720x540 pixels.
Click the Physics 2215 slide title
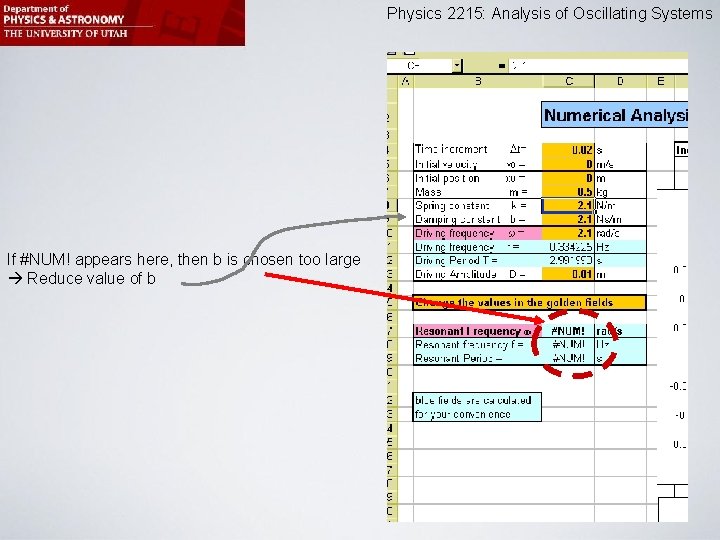pyautogui.click(x=549, y=14)
